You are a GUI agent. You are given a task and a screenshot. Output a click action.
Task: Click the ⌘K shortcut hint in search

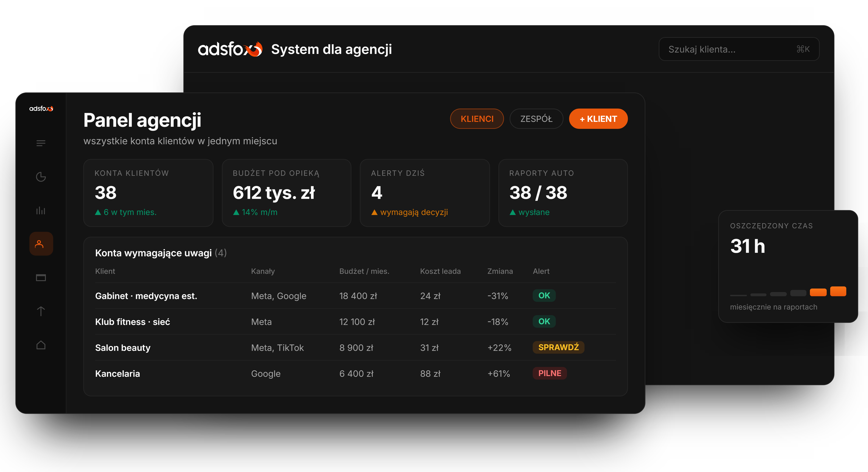point(803,49)
